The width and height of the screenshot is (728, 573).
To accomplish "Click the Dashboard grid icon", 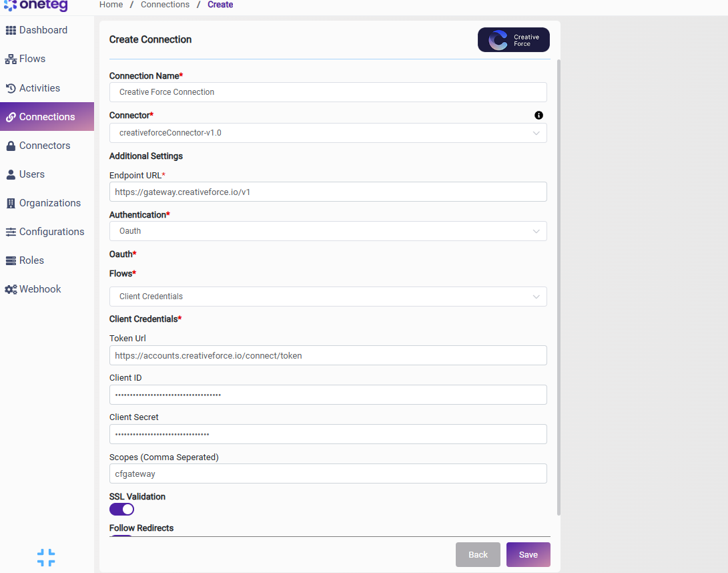I will (x=11, y=30).
